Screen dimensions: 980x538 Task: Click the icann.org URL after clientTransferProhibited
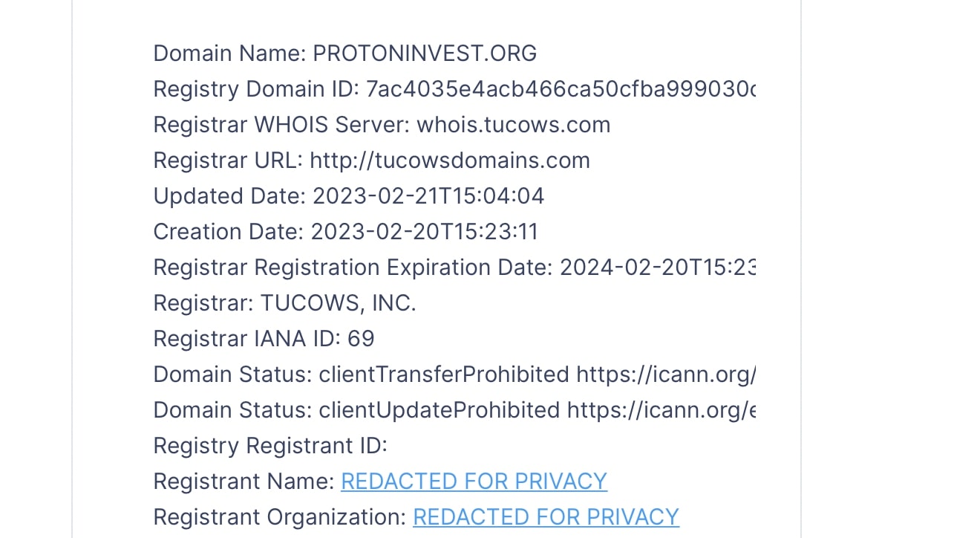tap(666, 375)
